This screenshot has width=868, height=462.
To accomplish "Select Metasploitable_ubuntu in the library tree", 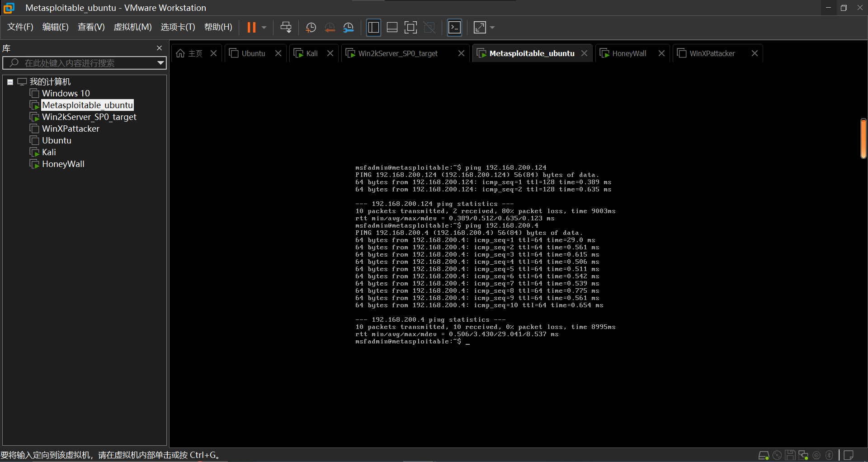I will (x=88, y=105).
